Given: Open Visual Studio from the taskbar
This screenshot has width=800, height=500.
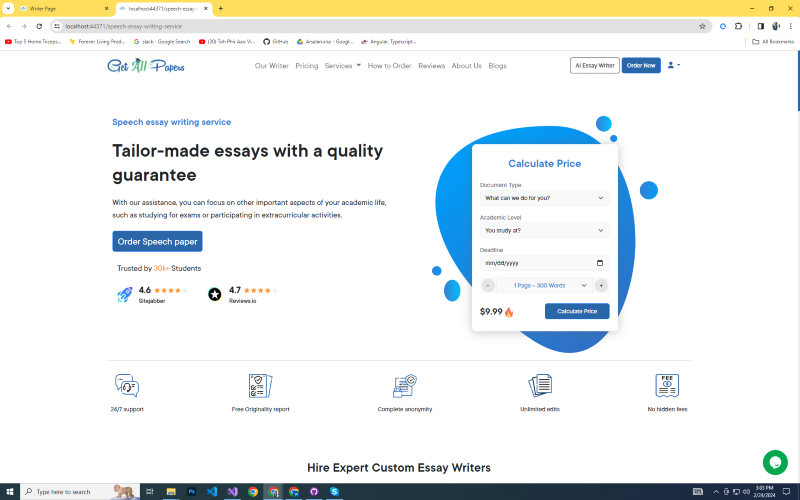Looking at the screenshot, I should [x=232, y=491].
